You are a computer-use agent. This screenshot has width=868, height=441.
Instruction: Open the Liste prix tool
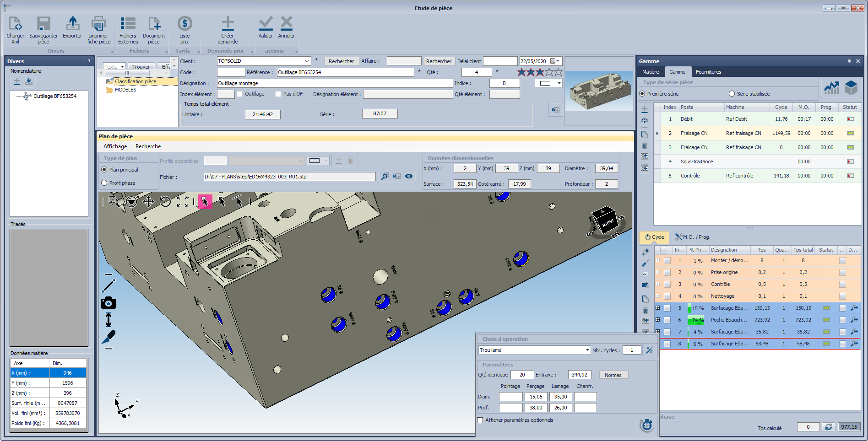(x=184, y=24)
